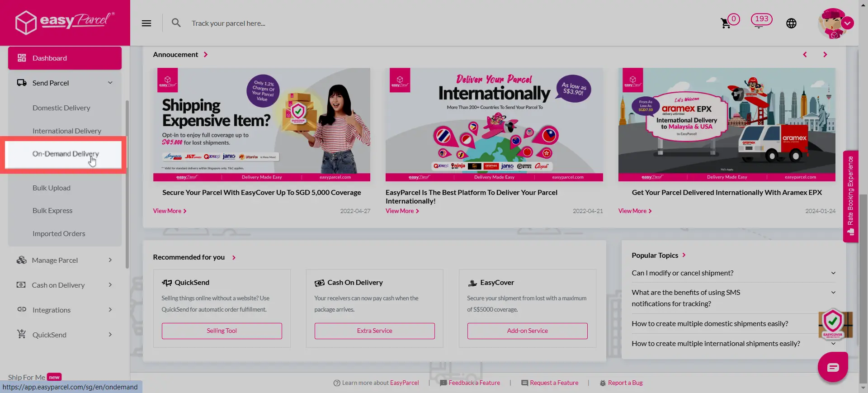This screenshot has width=868, height=393.
Task: Open Bulk Express
Action: click(x=52, y=210)
